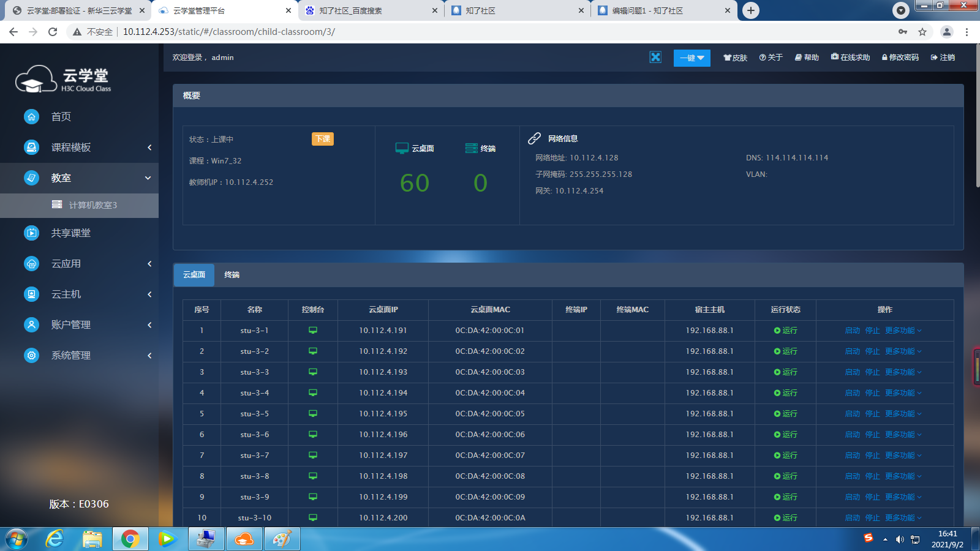
Task: Bookmark this page with the star icon
Action: pos(922,32)
